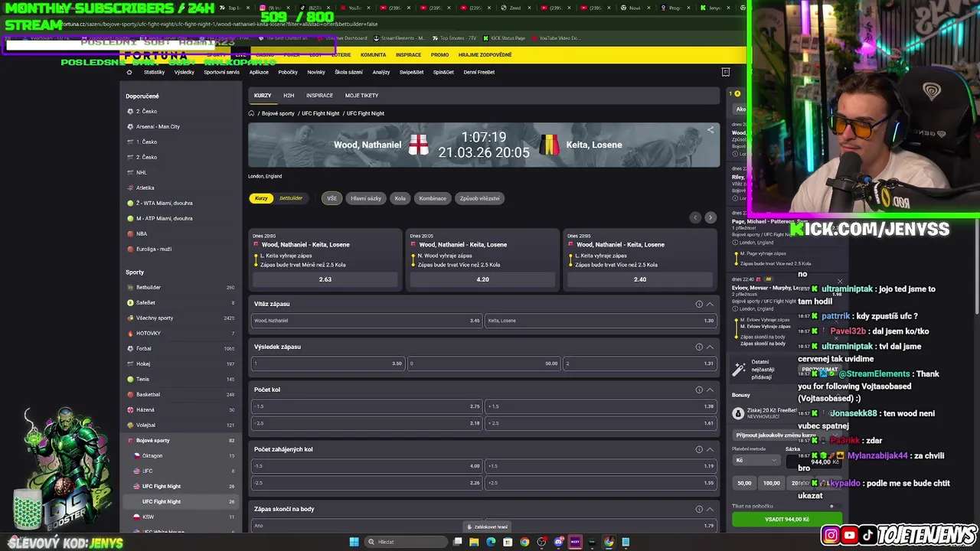
Task: Set stake with the 50,00 quick button
Action: (x=744, y=483)
